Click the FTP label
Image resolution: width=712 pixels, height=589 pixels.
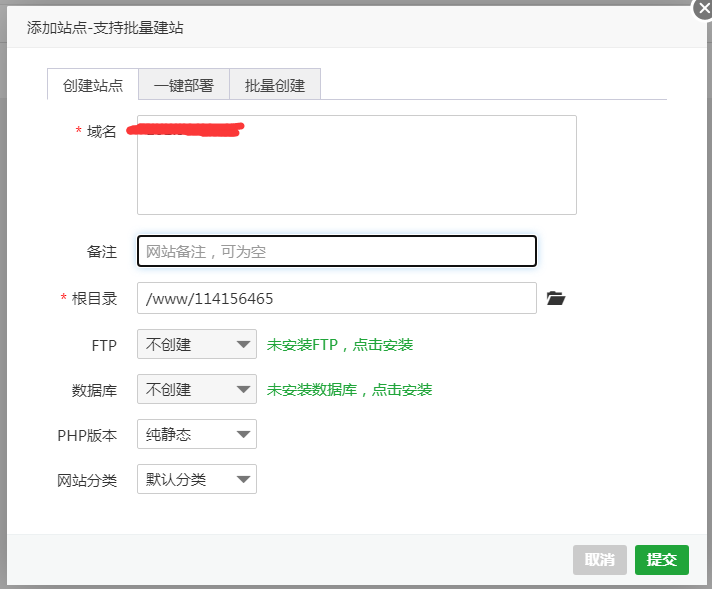104,346
